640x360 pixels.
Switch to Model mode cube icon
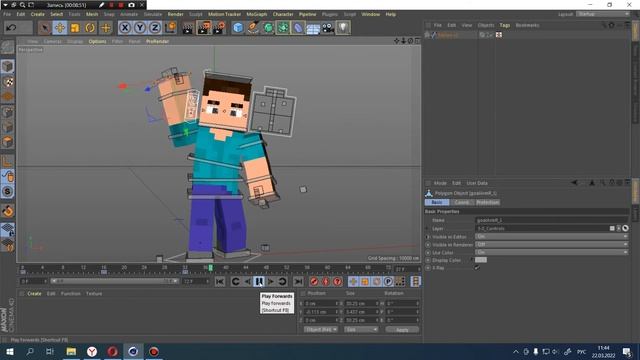click(8, 67)
